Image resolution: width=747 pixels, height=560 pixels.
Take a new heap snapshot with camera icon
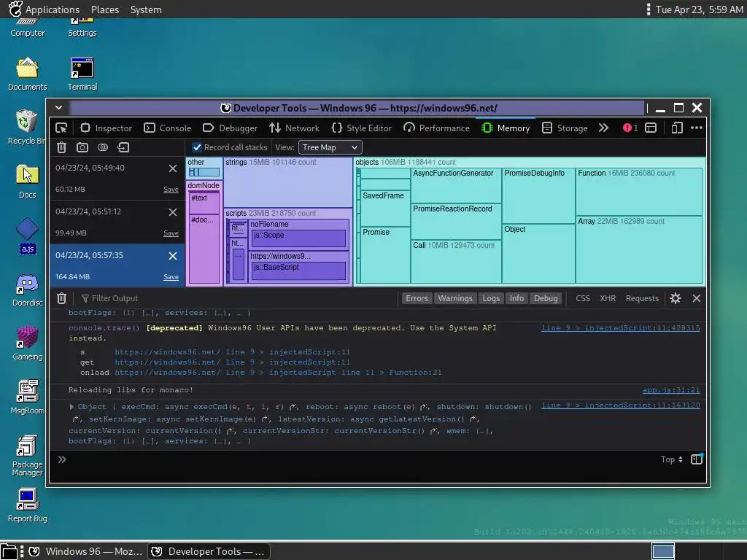(x=82, y=147)
